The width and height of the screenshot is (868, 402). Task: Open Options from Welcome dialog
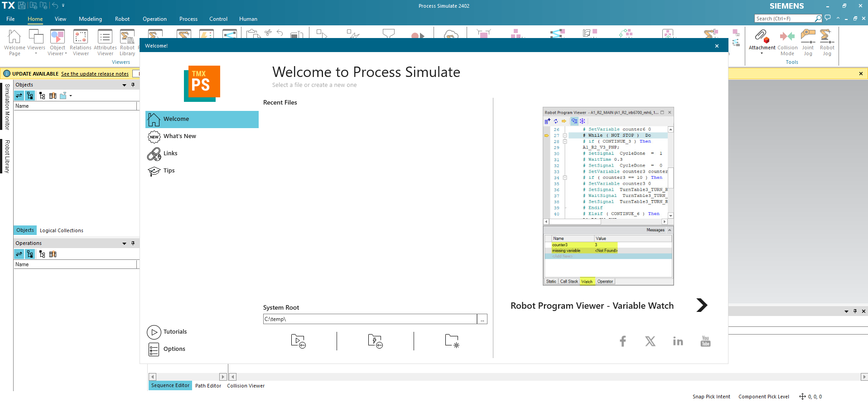[166, 349]
